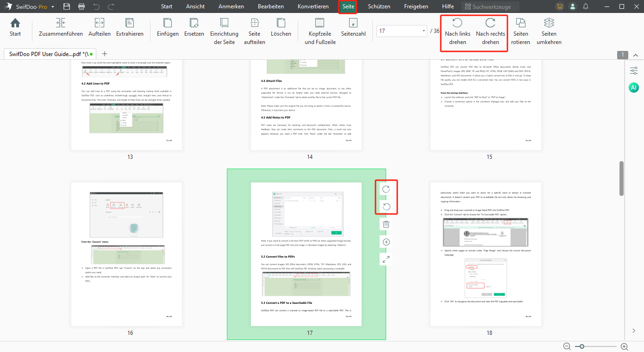Click the Extrahieren pages tool
This screenshot has height=352, width=644.
(x=130, y=28)
